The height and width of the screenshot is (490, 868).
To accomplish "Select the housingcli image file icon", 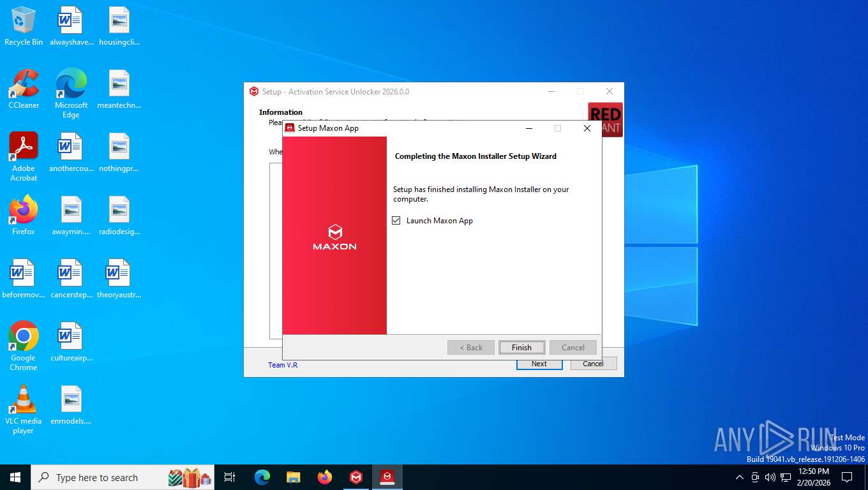I will (x=119, y=26).
